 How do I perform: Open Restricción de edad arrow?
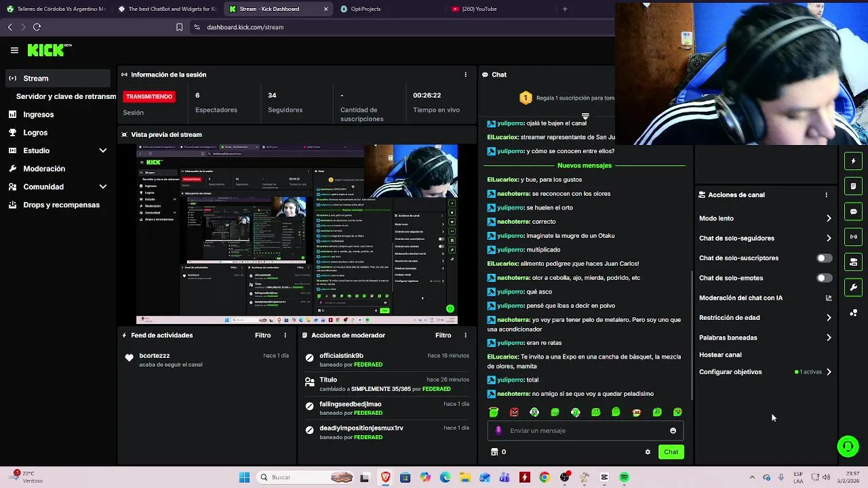pos(829,317)
